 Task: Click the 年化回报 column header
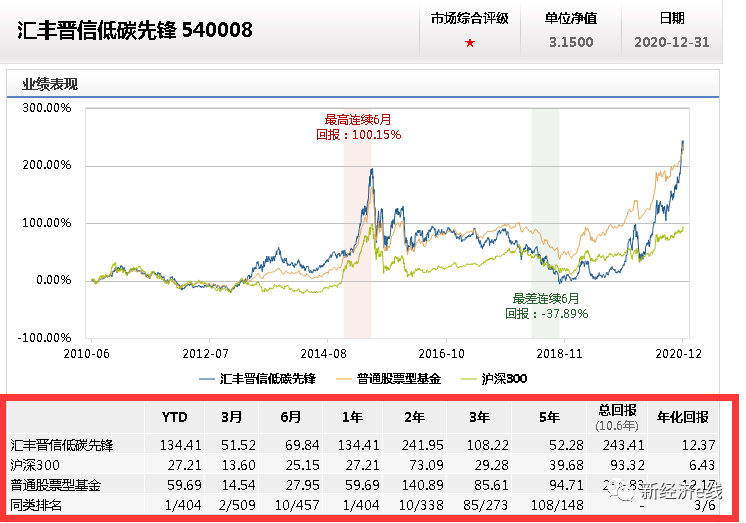(683, 417)
